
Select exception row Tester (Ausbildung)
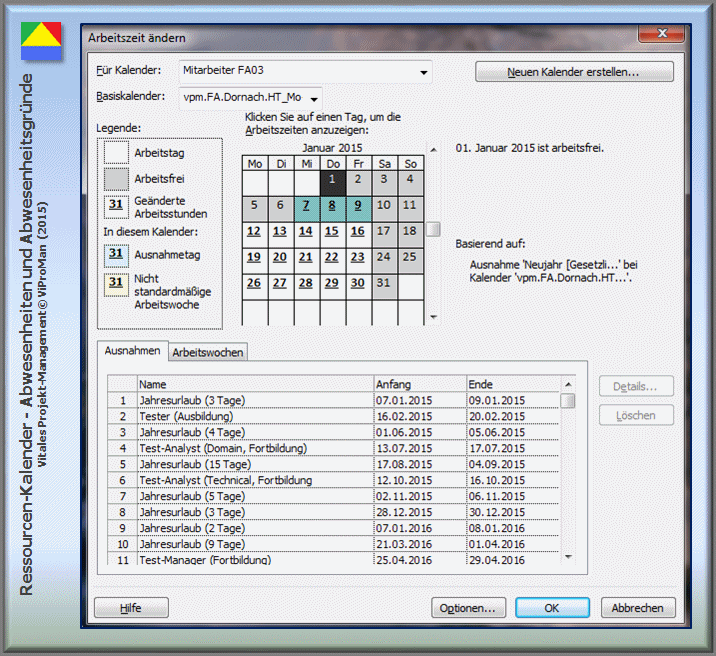[186, 416]
